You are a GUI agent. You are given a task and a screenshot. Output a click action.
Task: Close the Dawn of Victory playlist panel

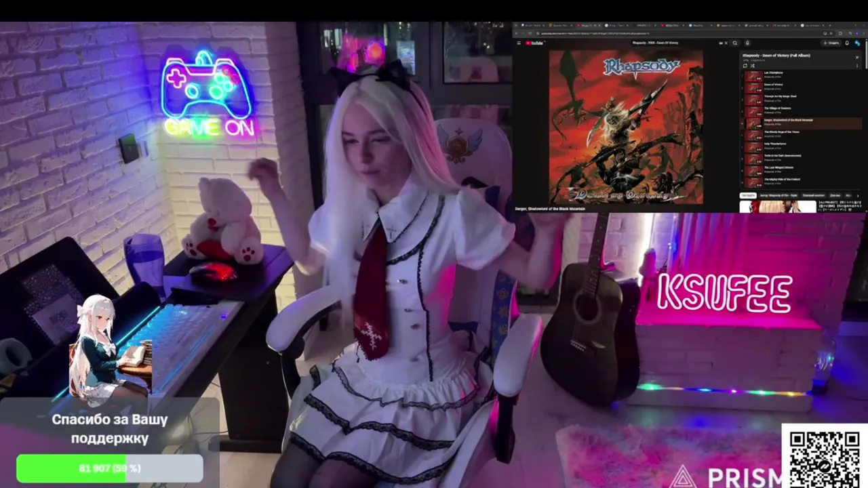pyautogui.click(x=857, y=57)
